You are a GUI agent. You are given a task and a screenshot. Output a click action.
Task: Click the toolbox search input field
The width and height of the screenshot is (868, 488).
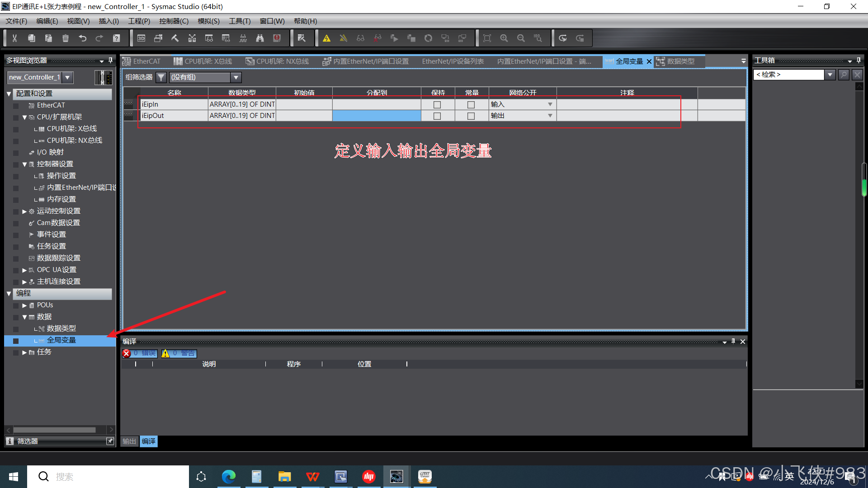(x=788, y=75)
